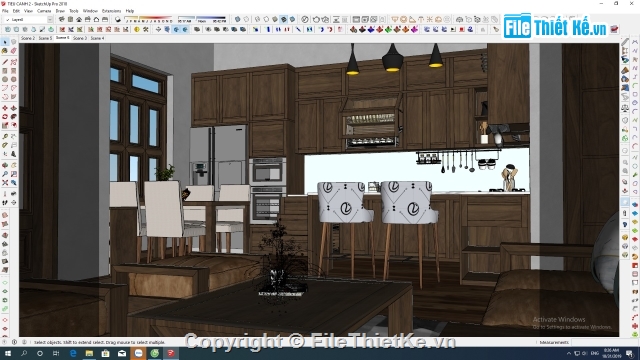
Task: Enable Shaded With Textures style
Action: click(x=284, y=19)
